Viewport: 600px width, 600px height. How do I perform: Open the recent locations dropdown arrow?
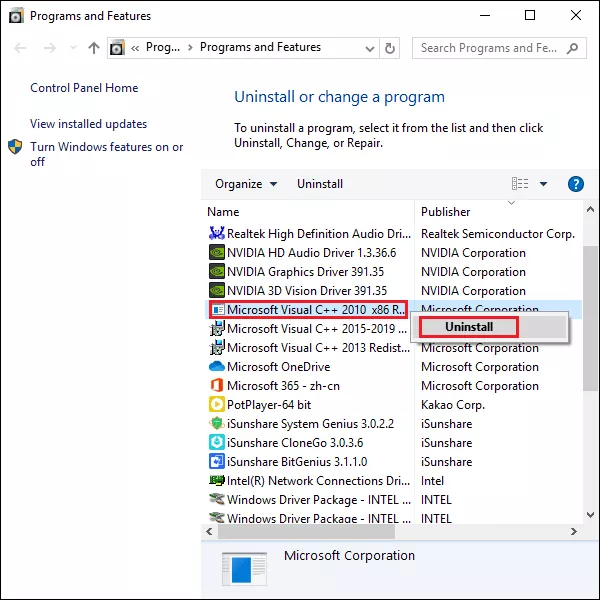tap(73, 48)
